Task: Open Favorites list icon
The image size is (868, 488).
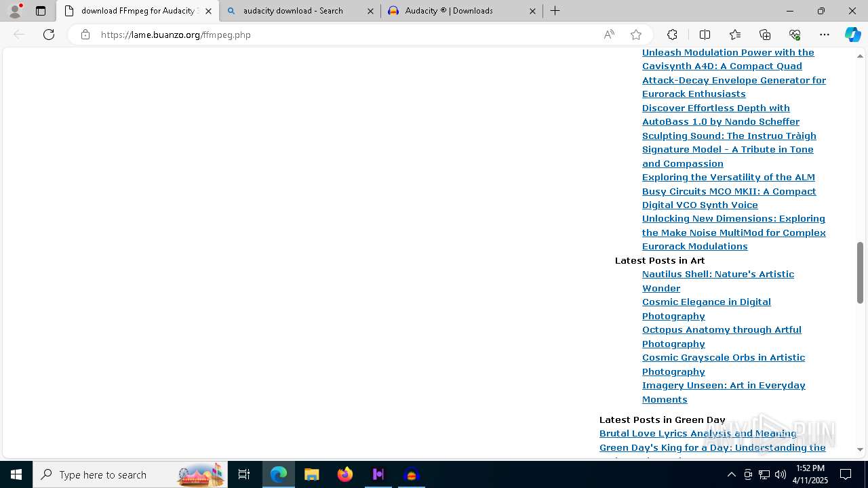Action: (735, 35)
